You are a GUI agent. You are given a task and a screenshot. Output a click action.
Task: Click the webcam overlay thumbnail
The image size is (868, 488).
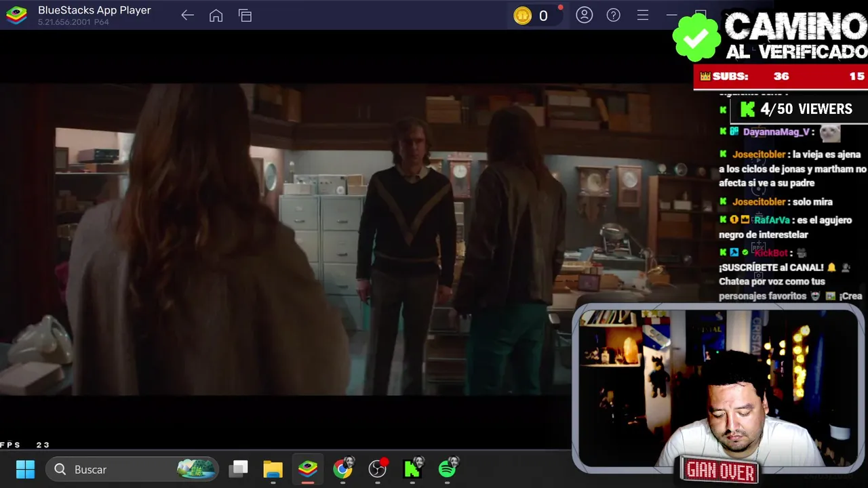coord(718,388)
